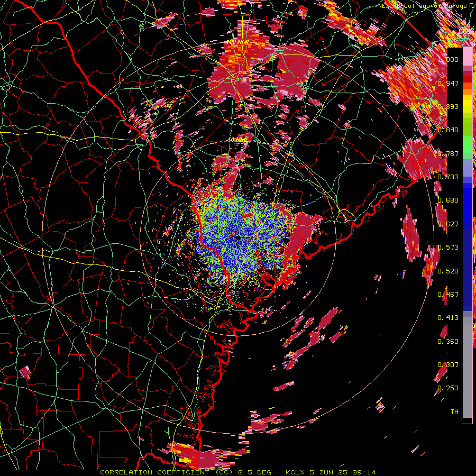Select the 0.520 color scale value
The image size is (476, 476).
click(x=448, y=271)
